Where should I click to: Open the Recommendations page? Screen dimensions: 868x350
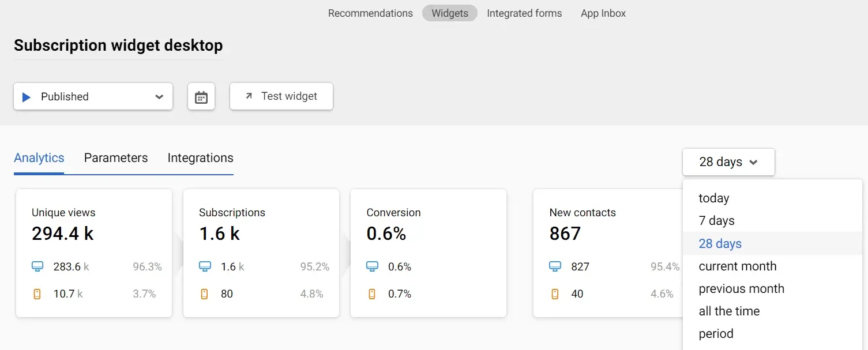coord(370,13)
